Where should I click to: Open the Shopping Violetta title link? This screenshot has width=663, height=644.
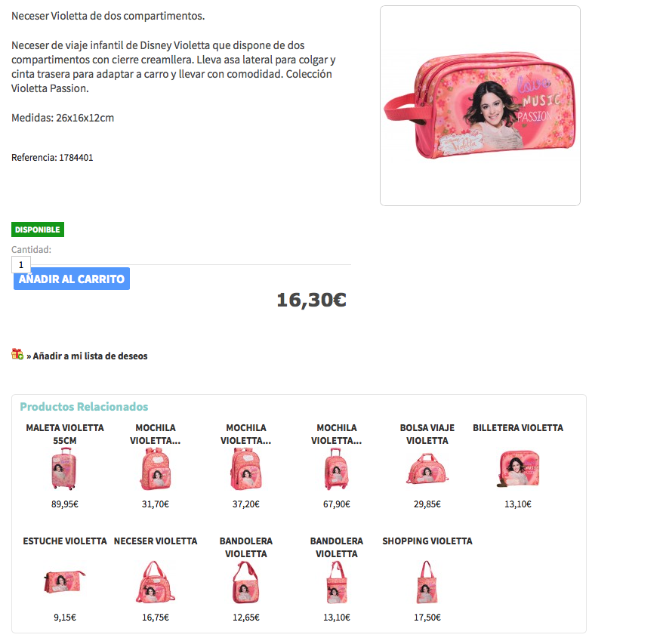pos(427,541)
